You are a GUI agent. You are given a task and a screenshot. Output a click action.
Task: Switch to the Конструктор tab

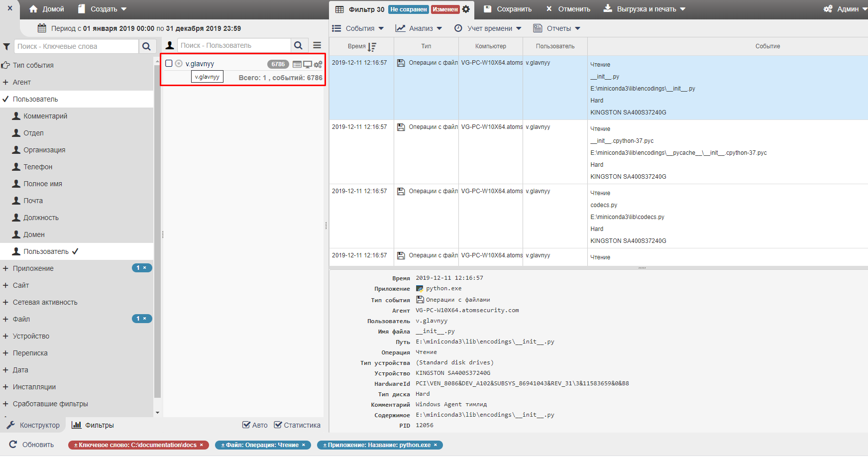click(x=33, y=425)
